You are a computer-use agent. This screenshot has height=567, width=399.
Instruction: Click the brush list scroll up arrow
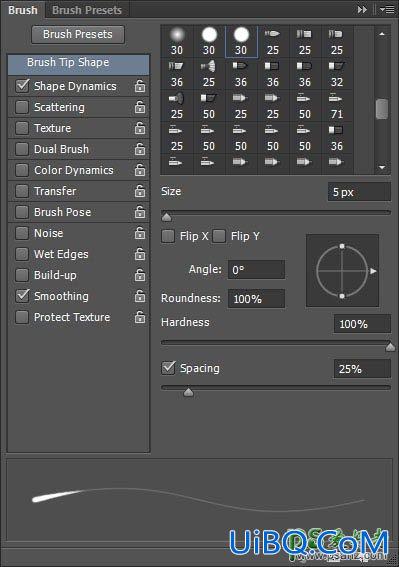[x=382, y=34]
